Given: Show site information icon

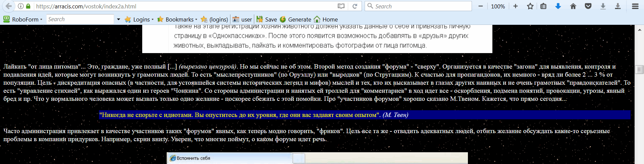Looking at the screenshot, I should coord(21,6).
